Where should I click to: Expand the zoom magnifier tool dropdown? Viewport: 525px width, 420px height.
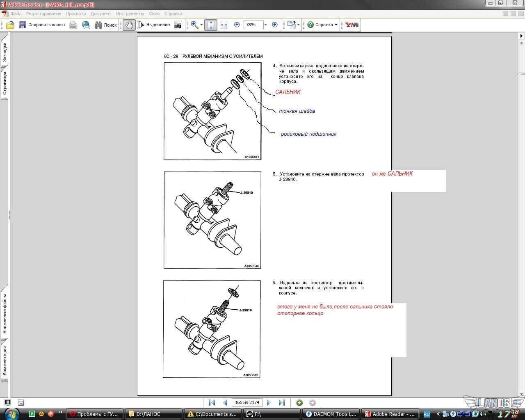click(201, 25)
